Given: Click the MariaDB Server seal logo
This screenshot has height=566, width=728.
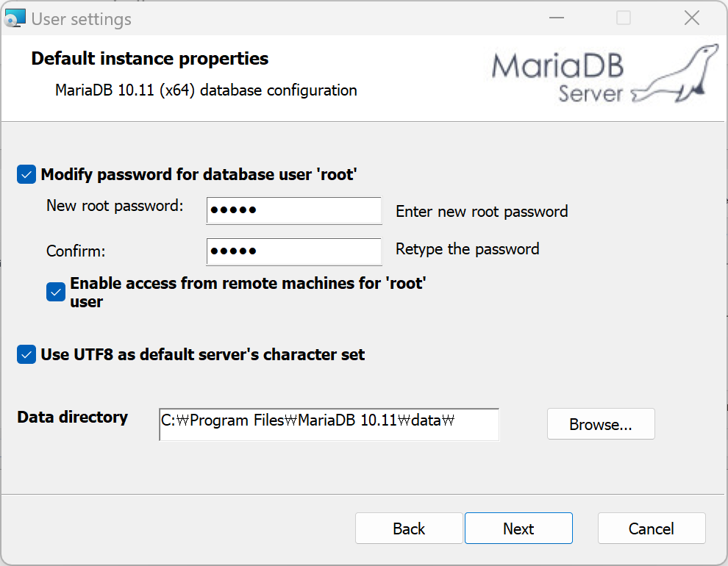Looking at the screenshot, I should point(605,74).
